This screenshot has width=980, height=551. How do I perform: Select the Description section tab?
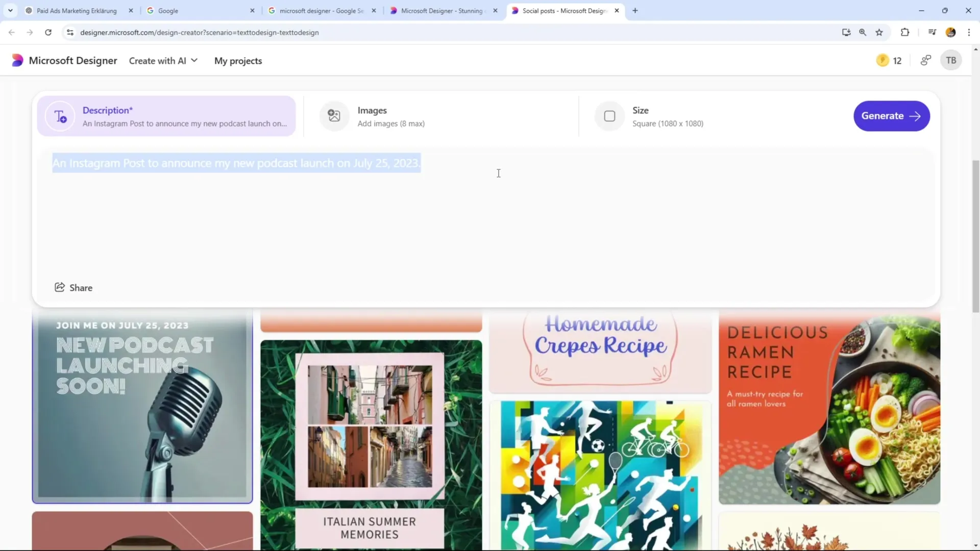point(166,116)
